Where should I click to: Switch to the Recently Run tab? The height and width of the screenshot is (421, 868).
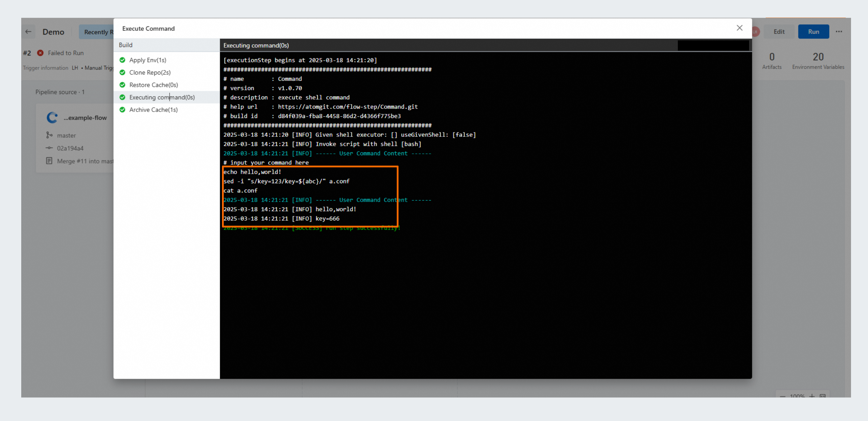98,32
